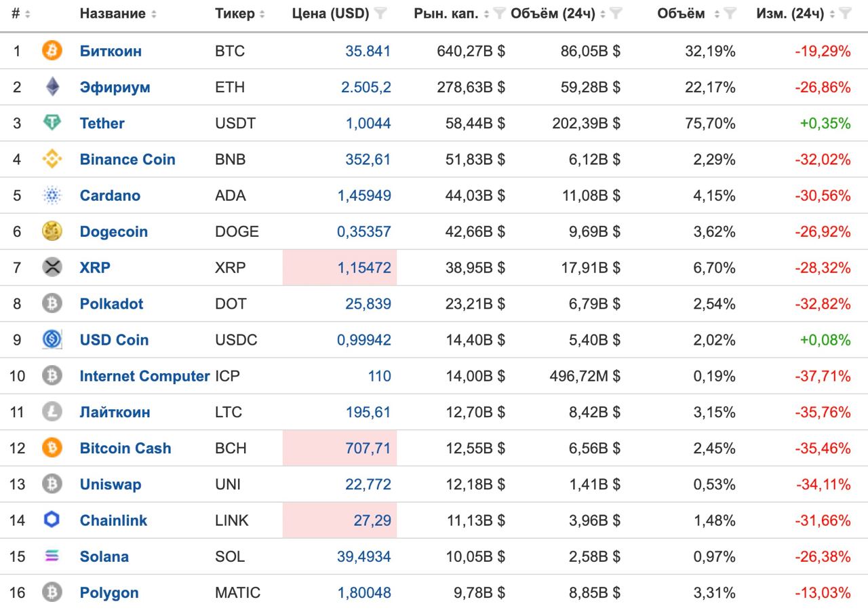Screen dimensions: 868x610
Task: Open the Эфириум link
Action: 115,87
